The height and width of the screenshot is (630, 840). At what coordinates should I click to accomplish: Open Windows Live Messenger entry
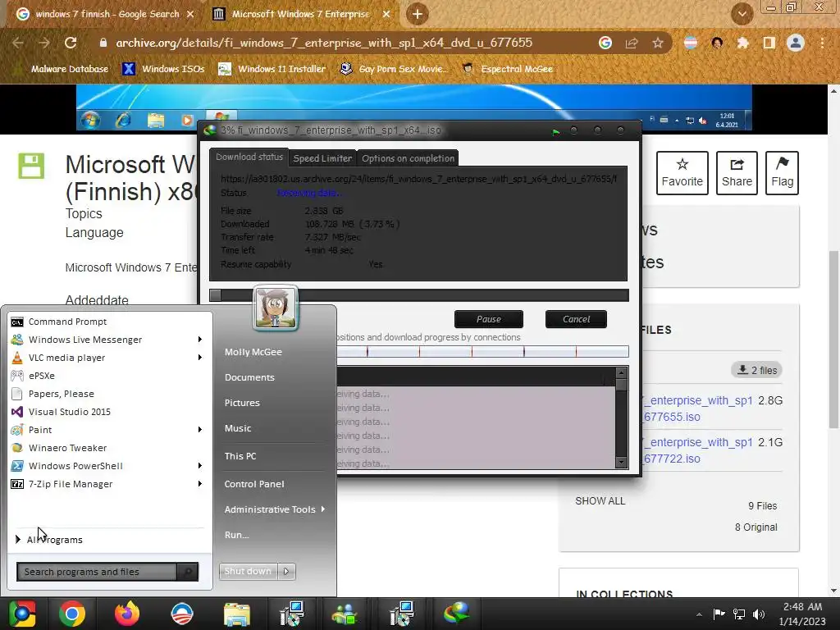tap(84, 340)
